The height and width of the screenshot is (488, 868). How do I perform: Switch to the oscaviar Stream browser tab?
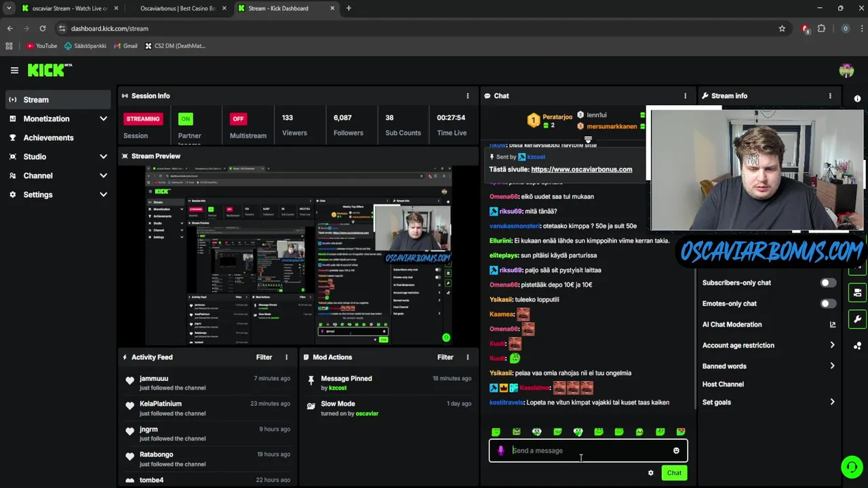pyautogui.click(x=69, y=8)
